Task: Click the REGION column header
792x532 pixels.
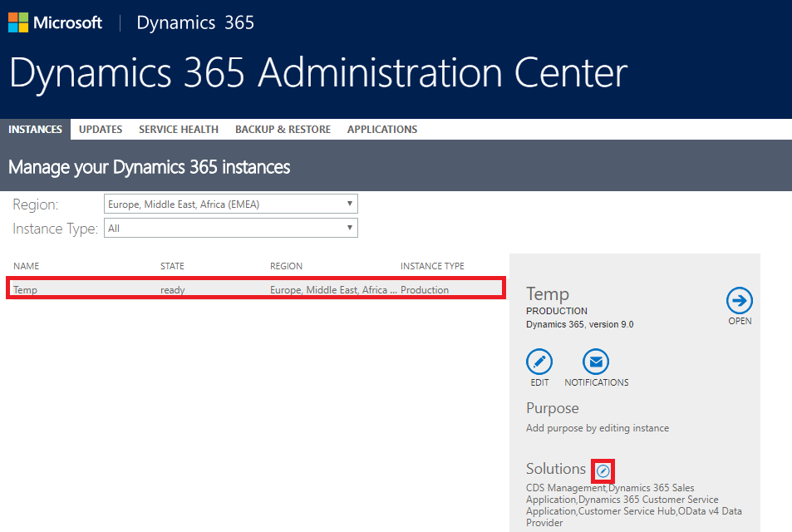Action: (287, 266)
